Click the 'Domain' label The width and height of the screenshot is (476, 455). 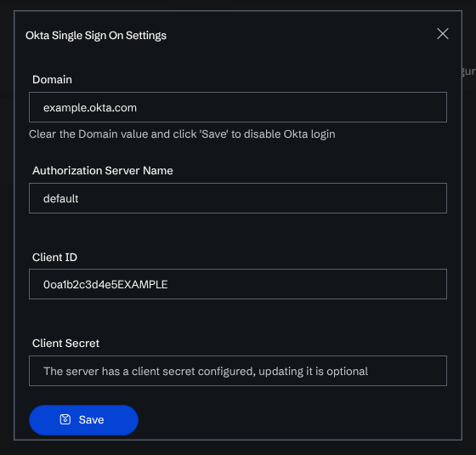[x=52, y=80]
